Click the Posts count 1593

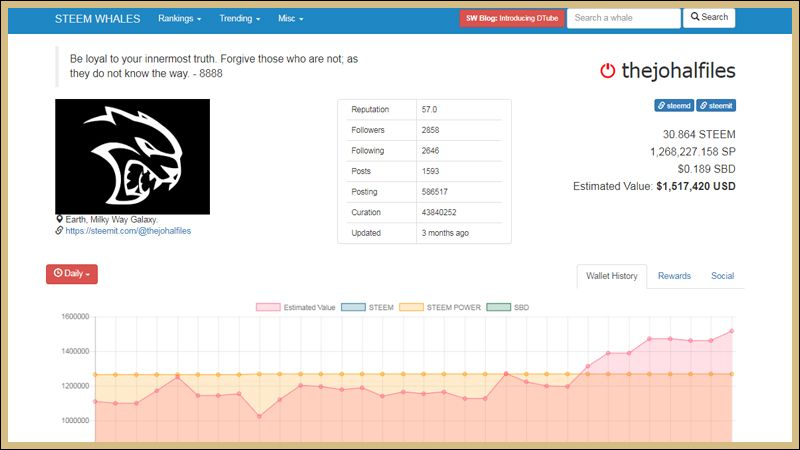(x=430, y=171)
